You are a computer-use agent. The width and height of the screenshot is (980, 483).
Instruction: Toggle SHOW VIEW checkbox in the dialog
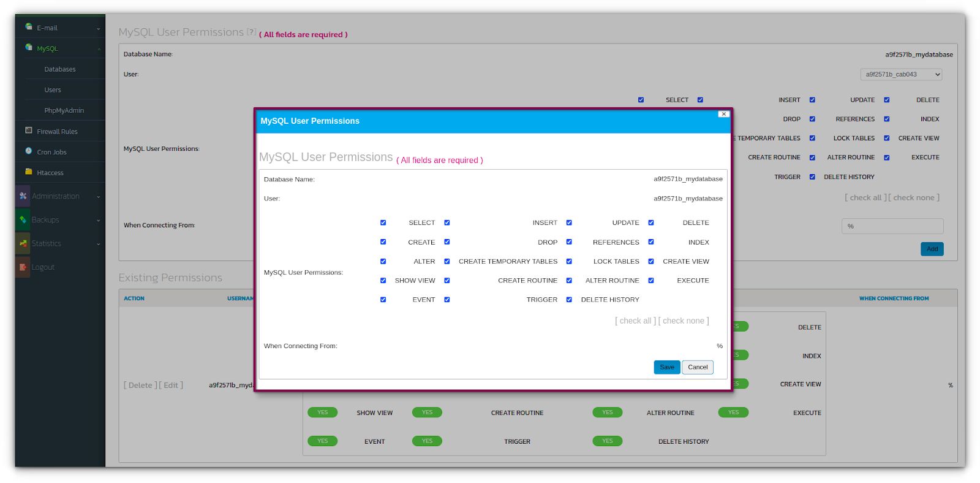383,280
